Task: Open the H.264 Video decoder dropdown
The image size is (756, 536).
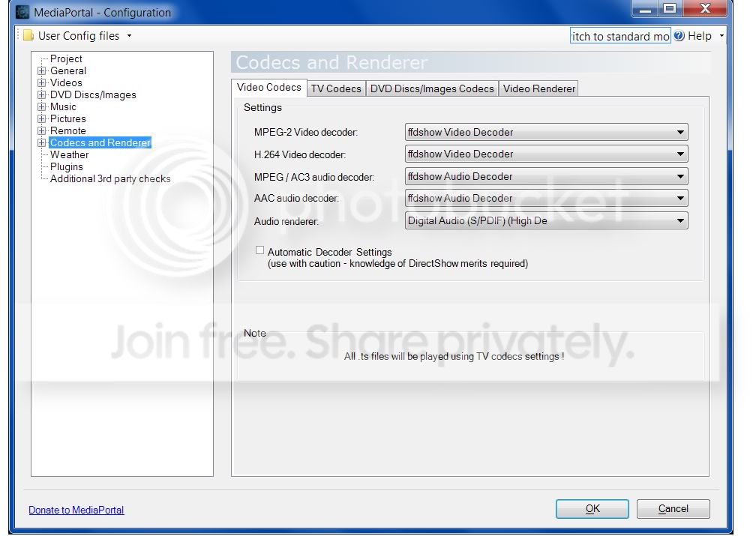Action: pos(546,154)
